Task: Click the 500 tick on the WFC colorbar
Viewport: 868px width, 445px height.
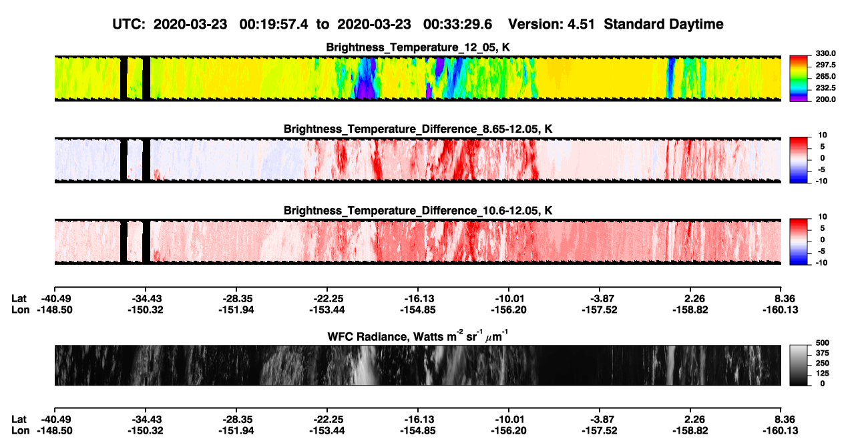Action: (823, 343)
